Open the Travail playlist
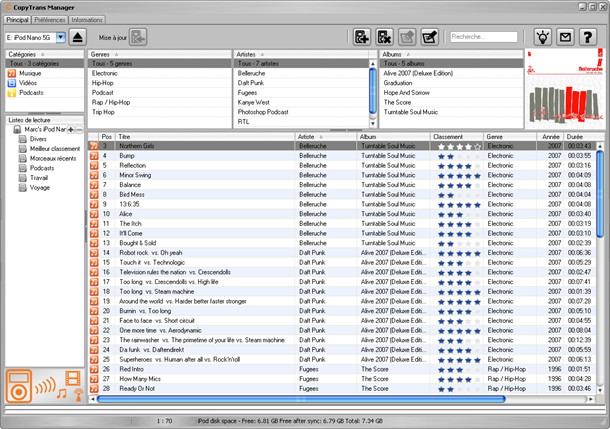Image resolution: width=610 pixels, height=429 pixels. coord(39,178)
